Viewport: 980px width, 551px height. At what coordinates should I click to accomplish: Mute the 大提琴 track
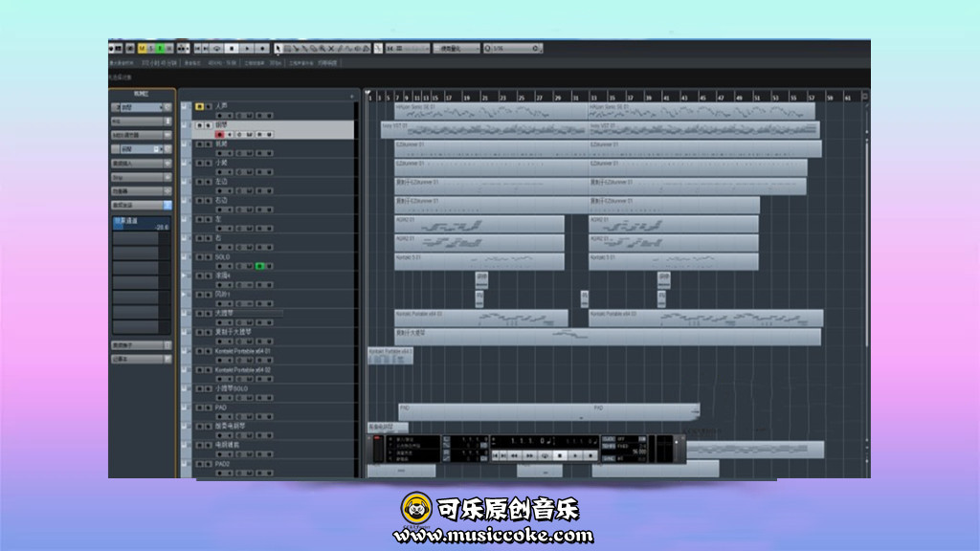pos(199,314)
